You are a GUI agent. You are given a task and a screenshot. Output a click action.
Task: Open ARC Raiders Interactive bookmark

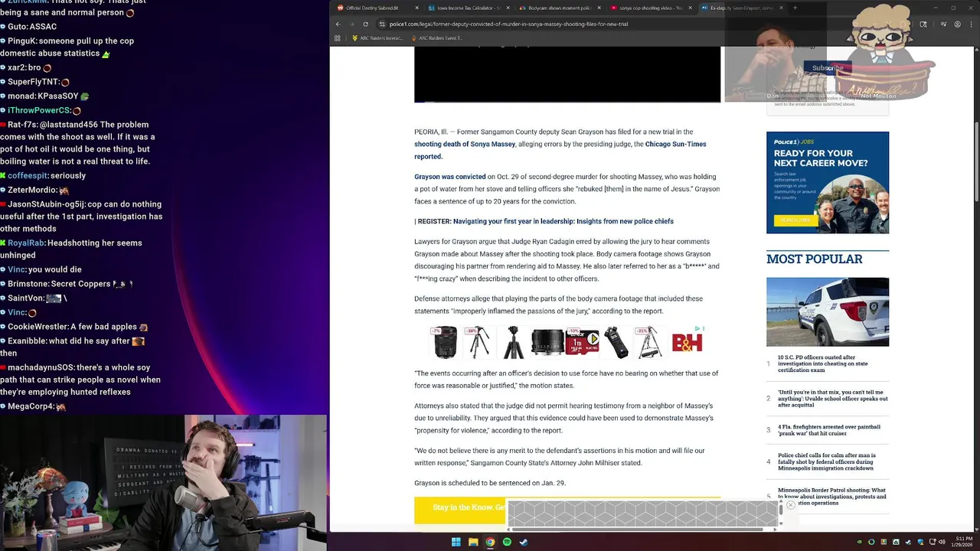(x=377, y=37)
